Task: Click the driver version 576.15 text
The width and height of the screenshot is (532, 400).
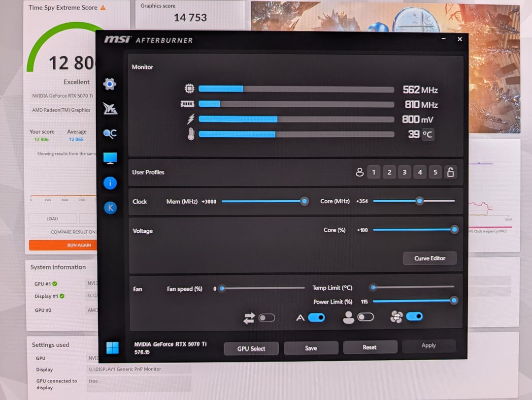Action: point(142,352)
